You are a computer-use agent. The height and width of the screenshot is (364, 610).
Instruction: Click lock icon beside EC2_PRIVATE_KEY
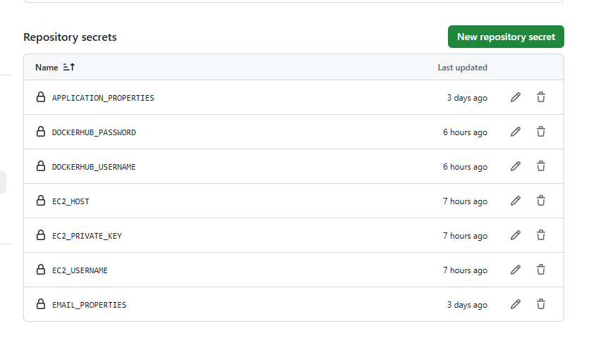pyautogui.click(x=41, y=235)
